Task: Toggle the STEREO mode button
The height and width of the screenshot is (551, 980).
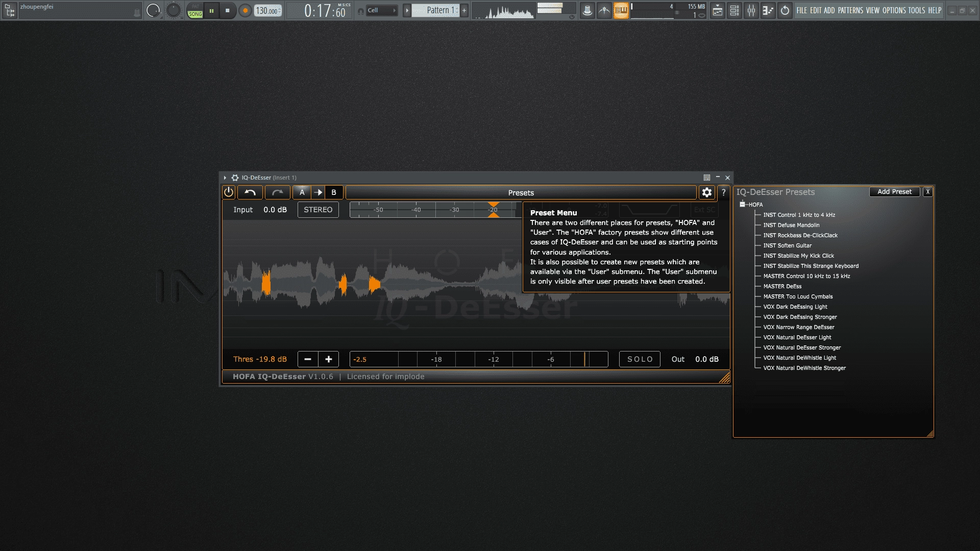Action: pos(318,210)
